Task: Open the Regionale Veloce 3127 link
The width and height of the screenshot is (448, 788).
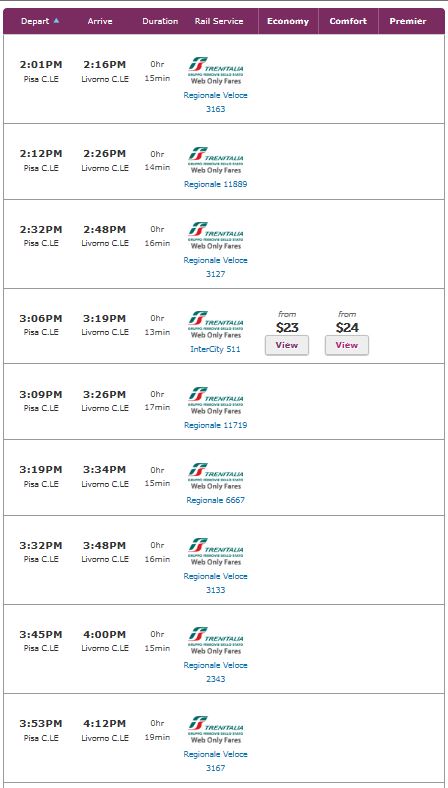Action: (216, 267)
